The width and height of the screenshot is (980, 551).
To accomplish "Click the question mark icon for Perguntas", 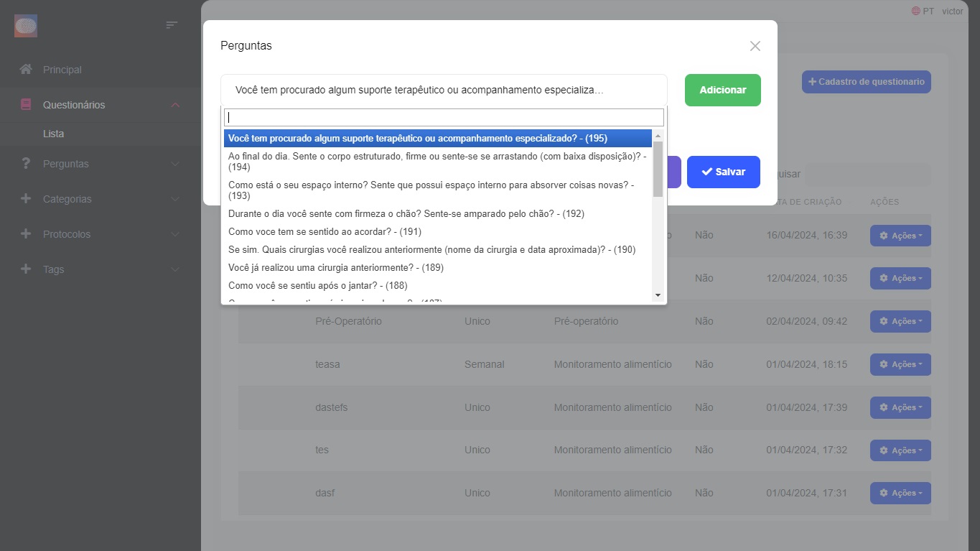I will (x=26, y=164).
